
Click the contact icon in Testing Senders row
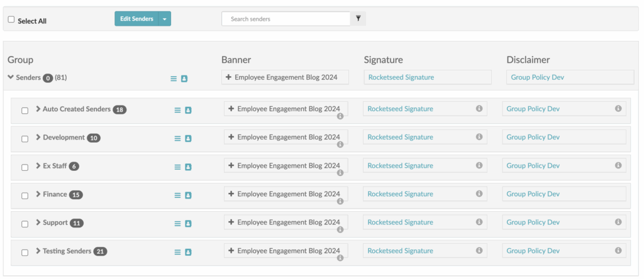point(187,252)
